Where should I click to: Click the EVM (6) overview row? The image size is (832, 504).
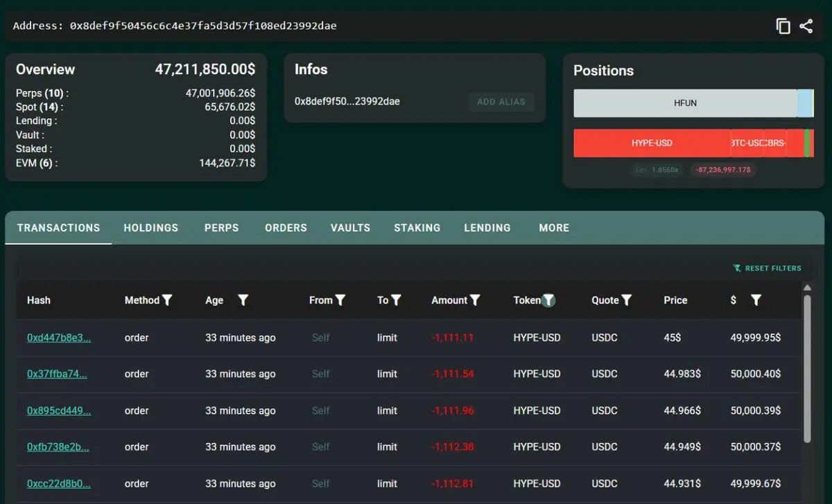(135, 163)
